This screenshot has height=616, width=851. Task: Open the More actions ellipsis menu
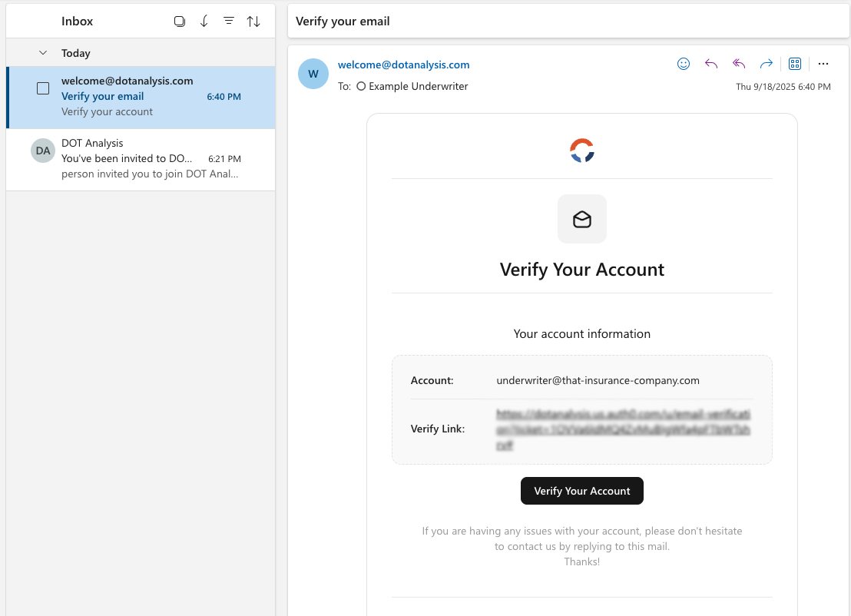pos(823,64)
